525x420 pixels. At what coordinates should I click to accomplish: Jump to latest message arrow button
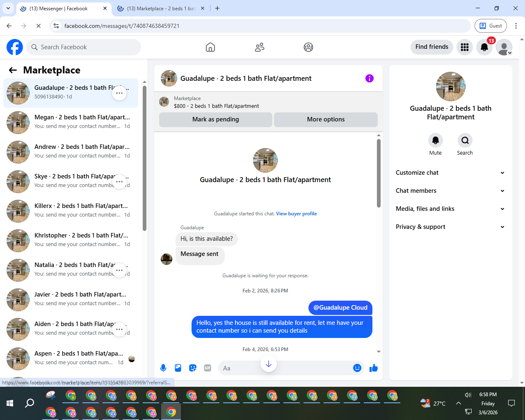click(x=269, y=364)
